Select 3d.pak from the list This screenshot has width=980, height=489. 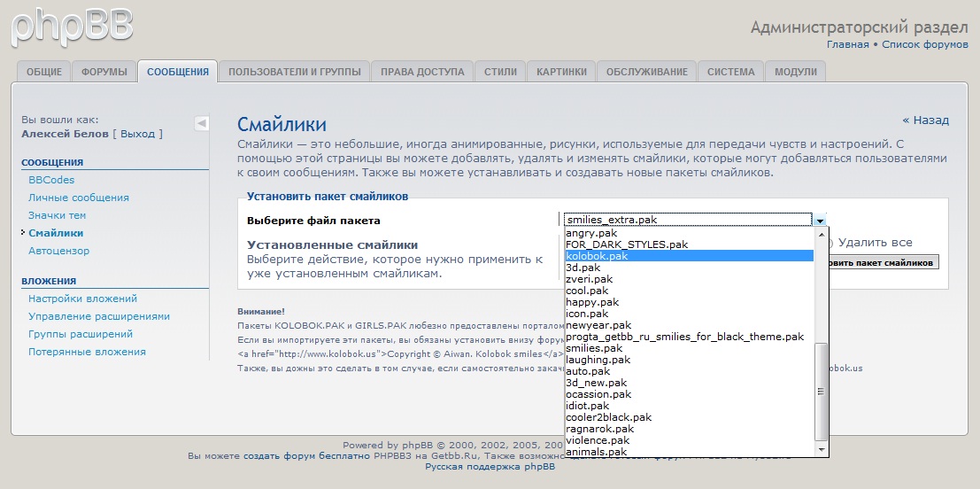click(x=689, y=268)
